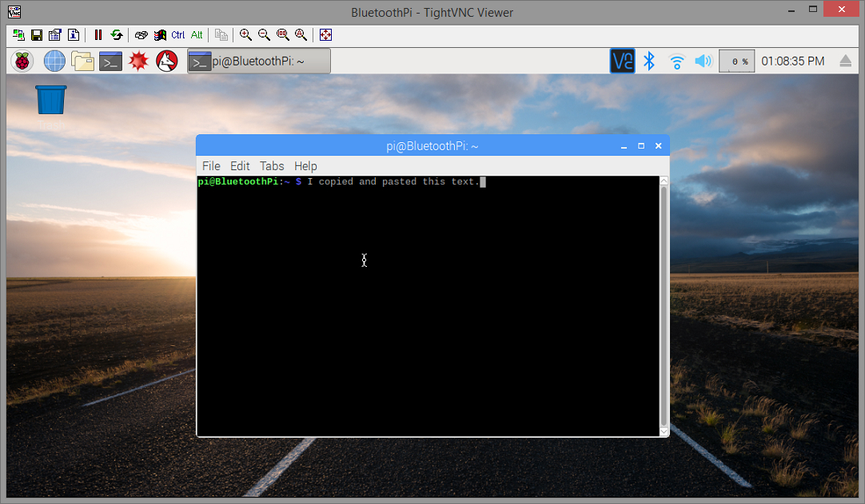865x504 pixels.
Task: Send Ctrl+Esc with the Windows flag icon
Action: [x=160, y=34]
